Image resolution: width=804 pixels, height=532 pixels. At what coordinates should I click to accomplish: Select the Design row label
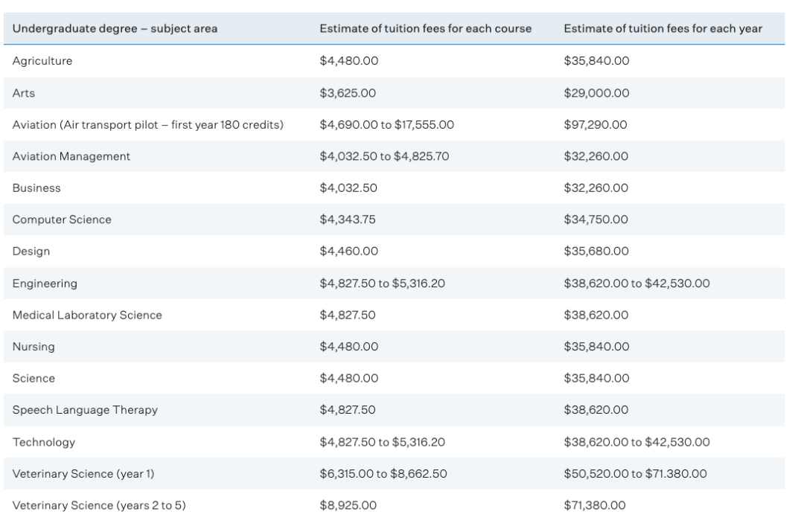(x=31, y=251)
